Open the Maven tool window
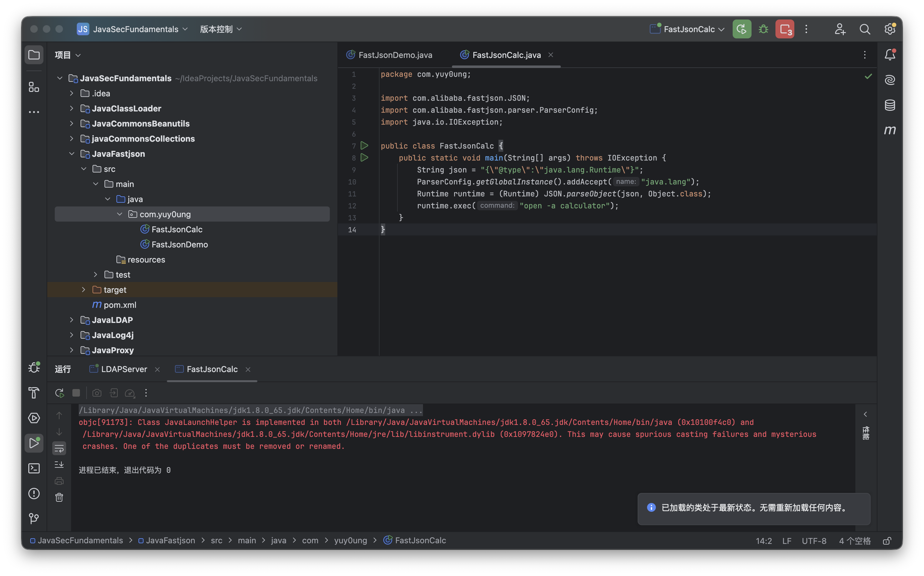 tap(890, 130)
